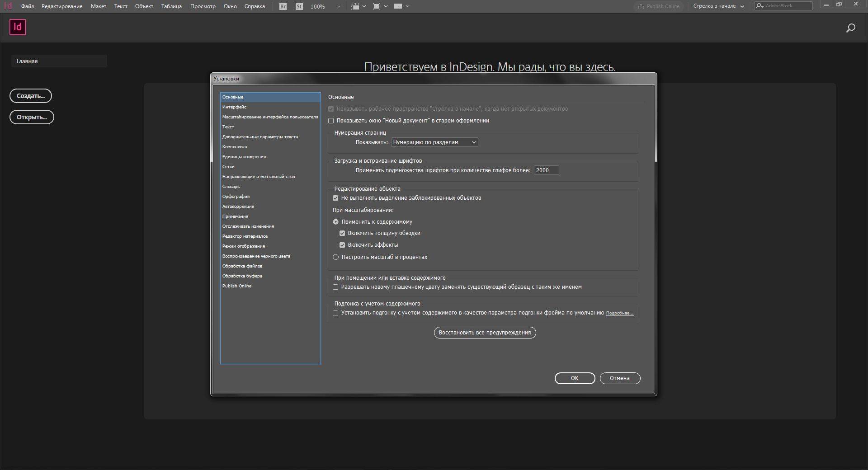This screenshot has height=470, width=868.
Task: Open the "Макет" menu
Action: click(x=98, y=6)
